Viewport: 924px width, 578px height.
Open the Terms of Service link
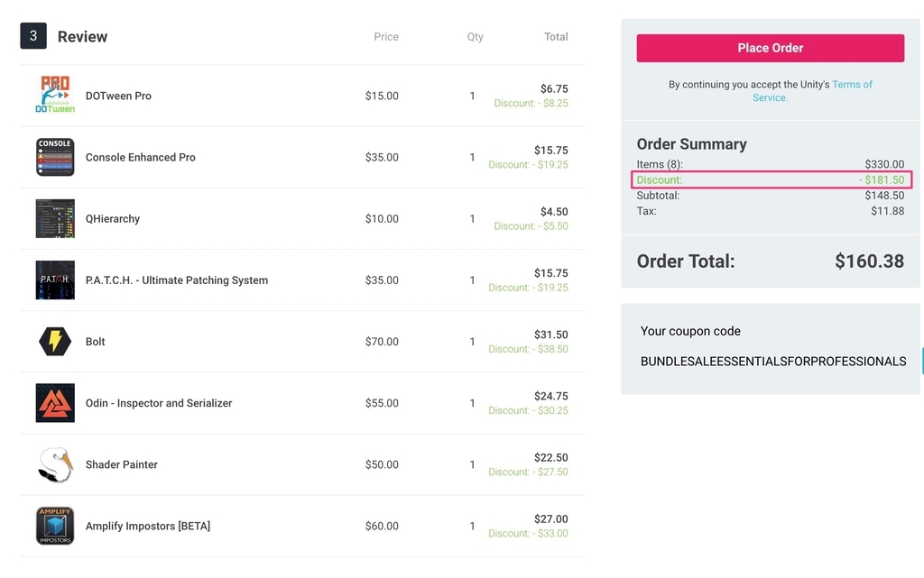[x=851, y=85]
